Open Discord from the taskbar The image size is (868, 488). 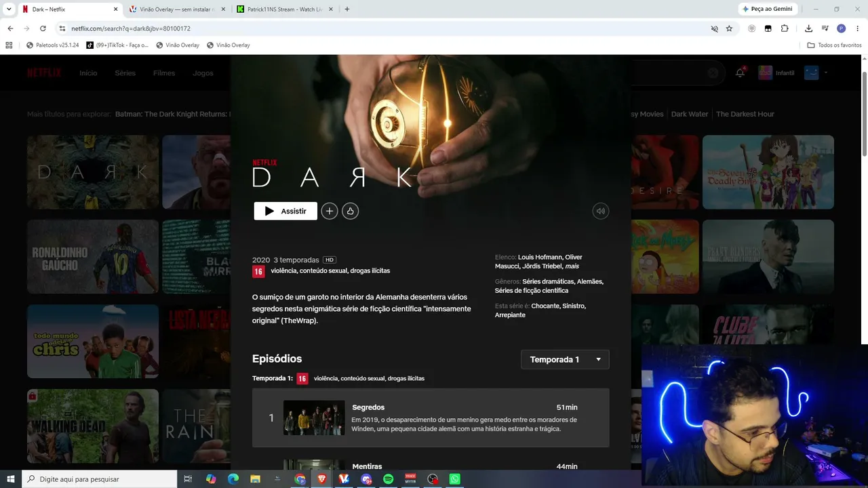[x=367, y=479]
